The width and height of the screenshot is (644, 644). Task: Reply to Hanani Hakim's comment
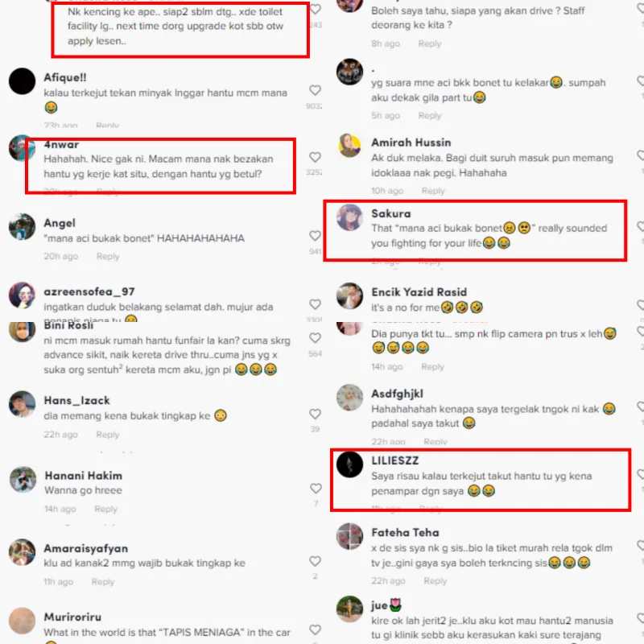(x=106, y=509)
